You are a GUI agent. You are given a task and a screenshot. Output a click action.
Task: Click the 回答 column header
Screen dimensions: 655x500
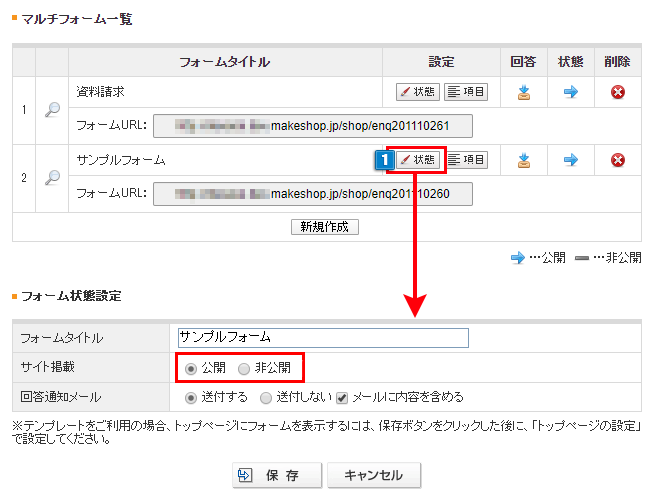(x=523, y=62)
